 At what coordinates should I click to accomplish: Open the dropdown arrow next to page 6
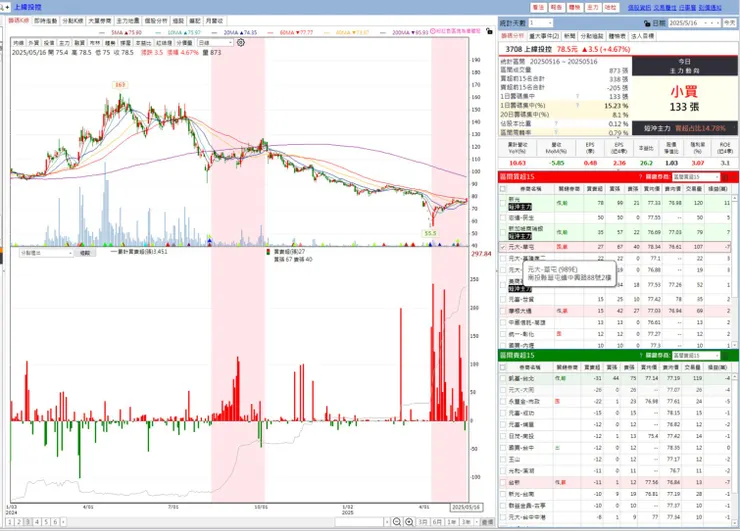tap(63, 522)
